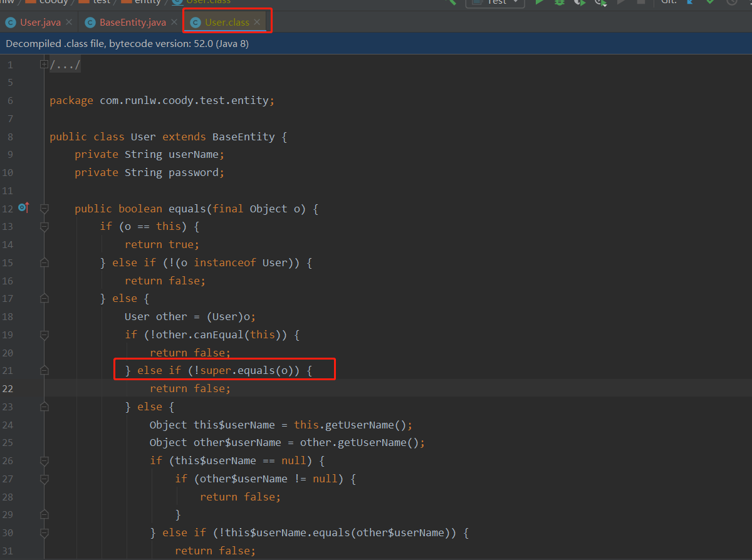Image resolution: width=752 pixels, height=560 pixels.
Task: Launch Test with the profiler icon
Action: point(599,3)
